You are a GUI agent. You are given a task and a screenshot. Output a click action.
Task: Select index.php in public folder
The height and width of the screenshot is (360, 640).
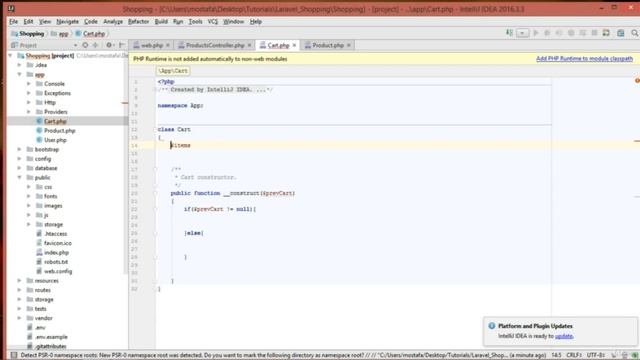56,253
